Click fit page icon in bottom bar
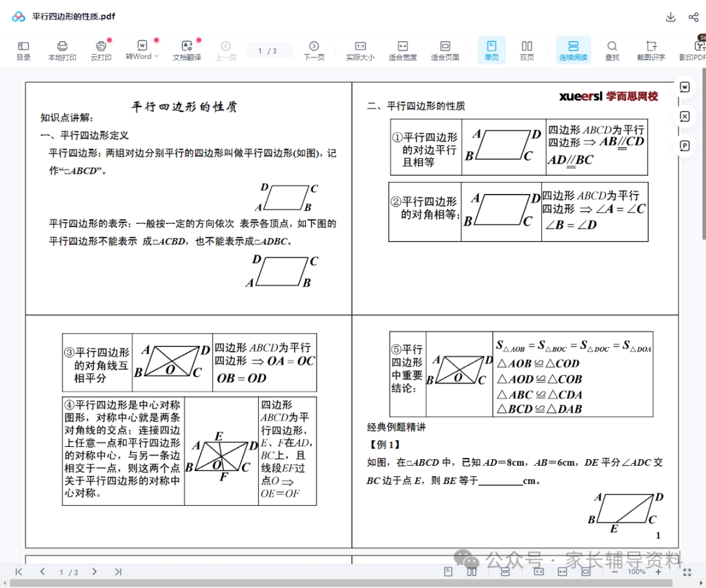706x588 pixels. (586, 572)
